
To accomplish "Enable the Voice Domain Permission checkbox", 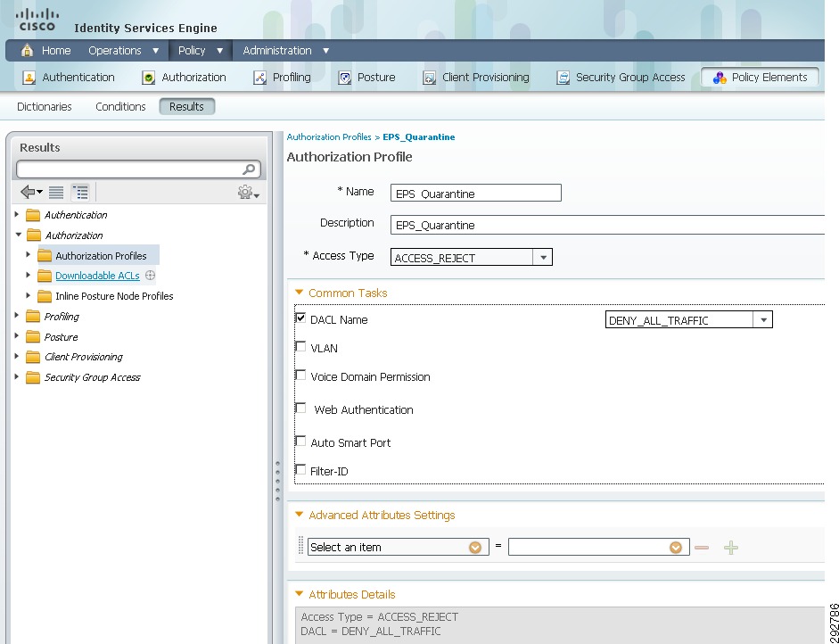I will coord(300,375).
